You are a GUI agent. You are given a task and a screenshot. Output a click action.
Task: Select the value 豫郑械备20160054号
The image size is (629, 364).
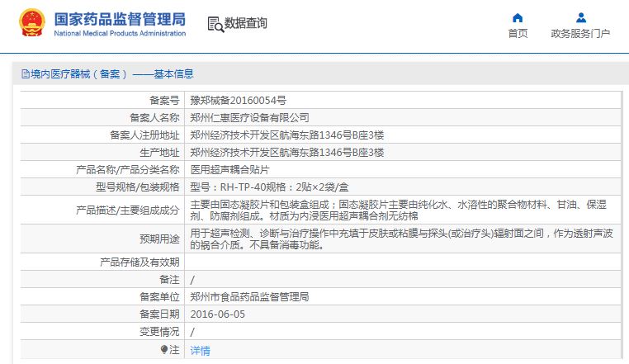coord(239,101)
